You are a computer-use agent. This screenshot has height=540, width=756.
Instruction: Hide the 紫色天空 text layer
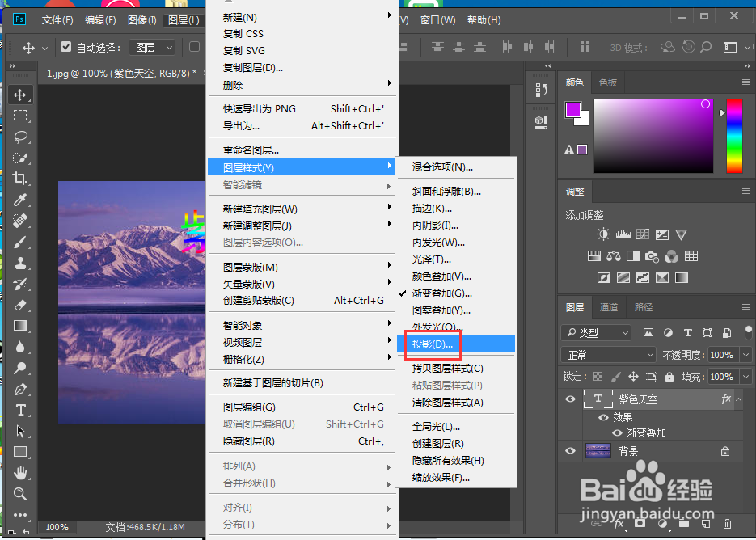[570, 399]
